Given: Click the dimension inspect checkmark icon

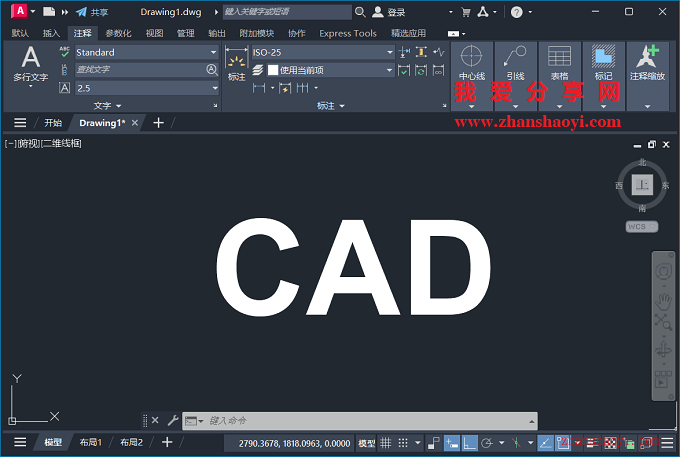Looking at the screenshot, I should pyautogui.click(x=404, y=70).
